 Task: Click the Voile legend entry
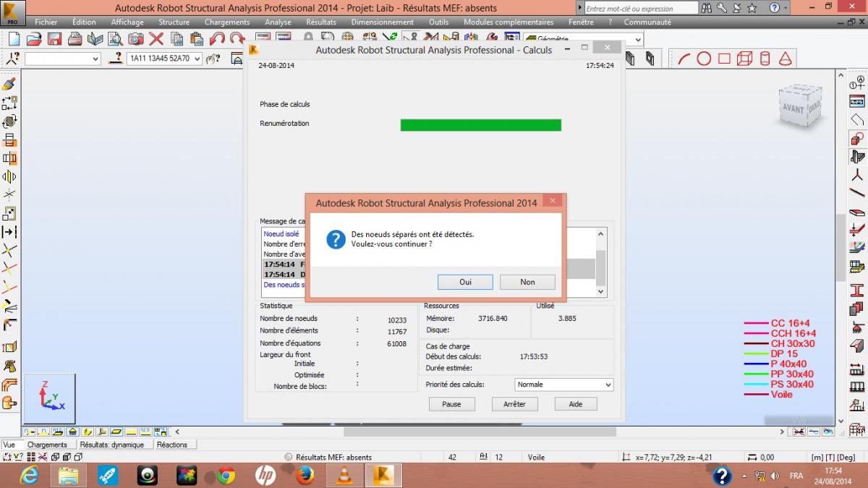(x=768, y=394)
